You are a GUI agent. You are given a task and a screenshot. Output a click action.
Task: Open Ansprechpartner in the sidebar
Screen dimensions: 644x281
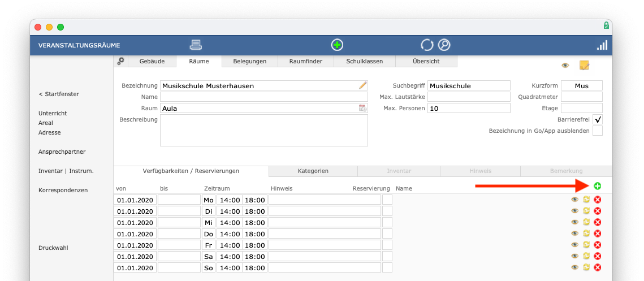(62, 152)
